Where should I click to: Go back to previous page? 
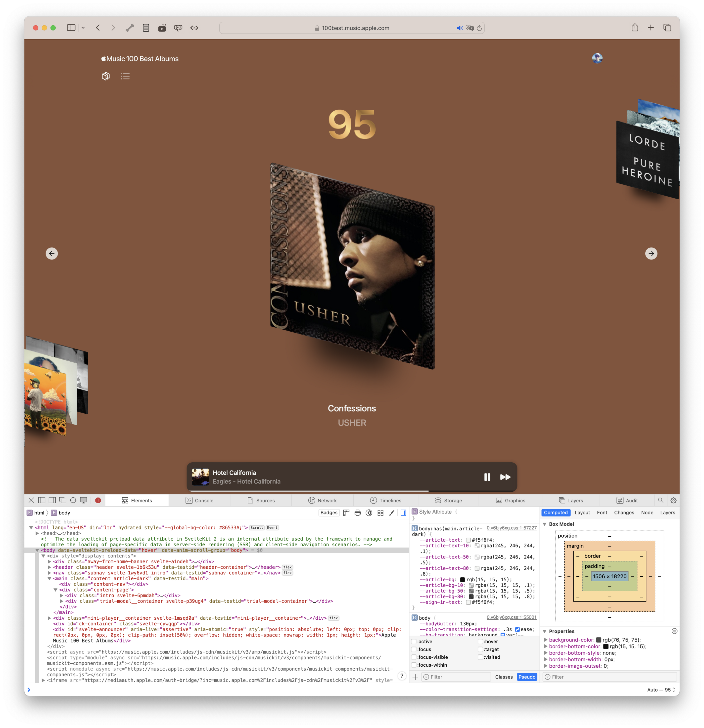[98, 28]
